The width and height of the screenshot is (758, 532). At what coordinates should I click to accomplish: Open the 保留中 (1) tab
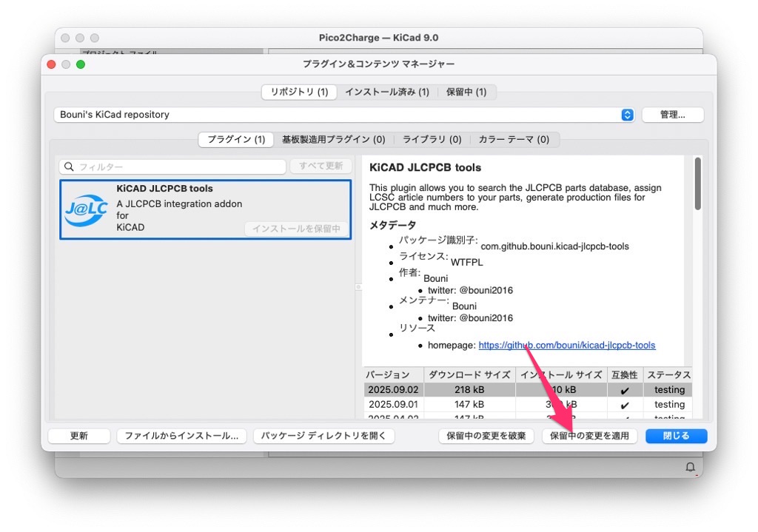point(466,92)
